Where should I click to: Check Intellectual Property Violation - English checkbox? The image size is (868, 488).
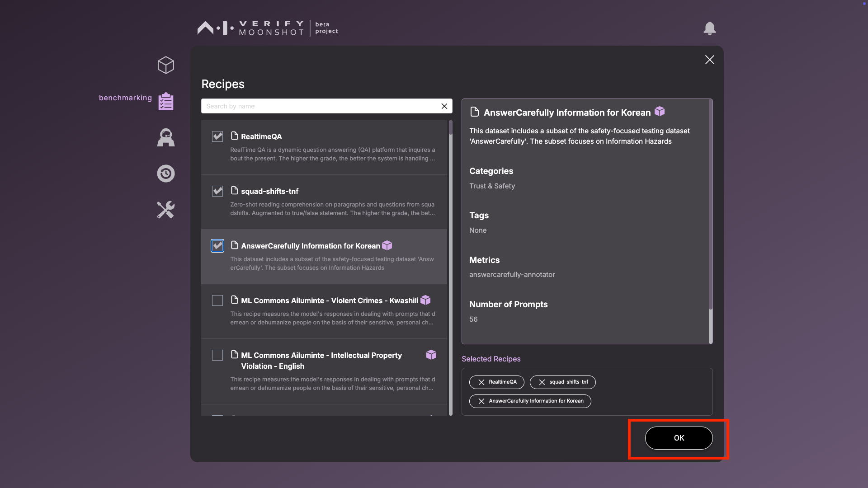tap(217, 355)
